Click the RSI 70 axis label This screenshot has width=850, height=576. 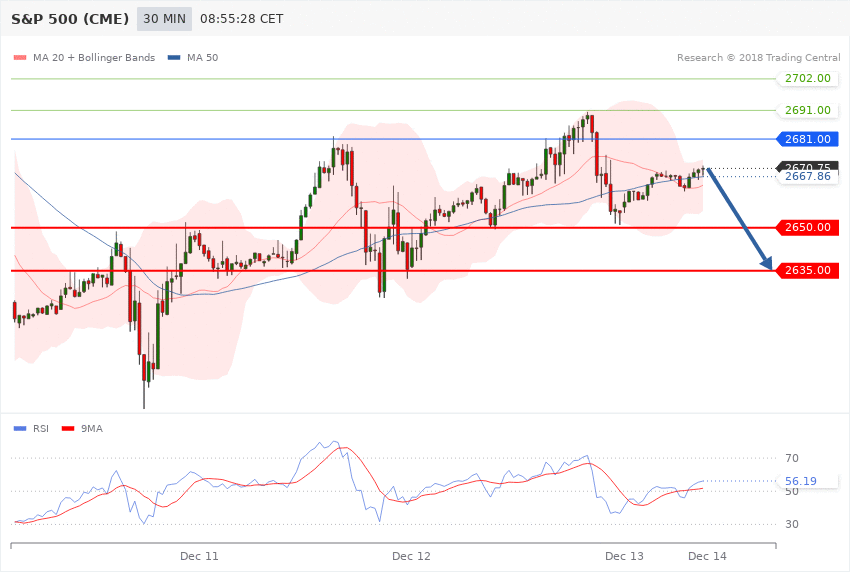(791, 458)
